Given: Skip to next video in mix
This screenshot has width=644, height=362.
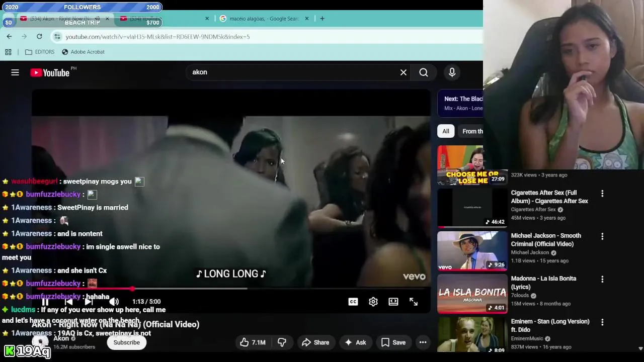Looking at the screenshot, I should pos(89,302).
